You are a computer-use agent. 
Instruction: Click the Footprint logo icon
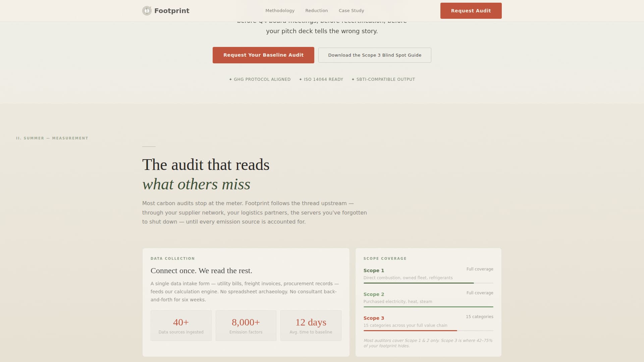147,10
